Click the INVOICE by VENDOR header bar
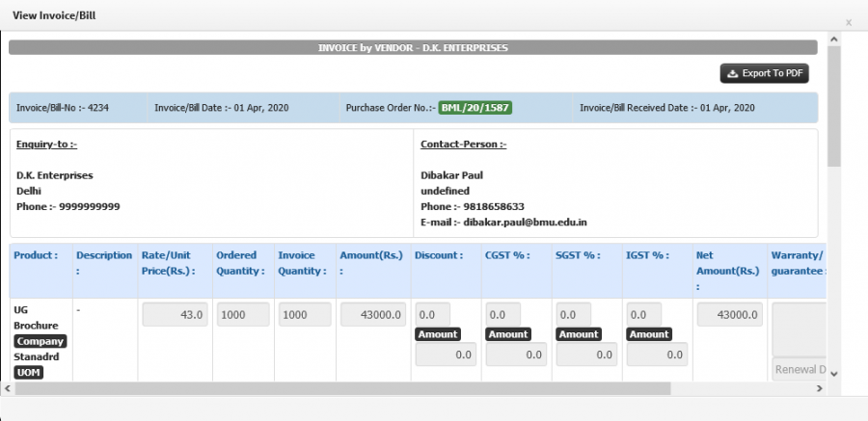The width and height of the screenshot is (868, 421). (413, 47)
